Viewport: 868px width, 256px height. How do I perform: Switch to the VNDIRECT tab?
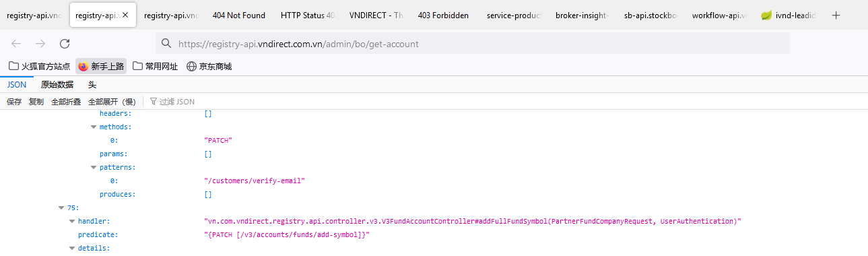coord(376,15)
